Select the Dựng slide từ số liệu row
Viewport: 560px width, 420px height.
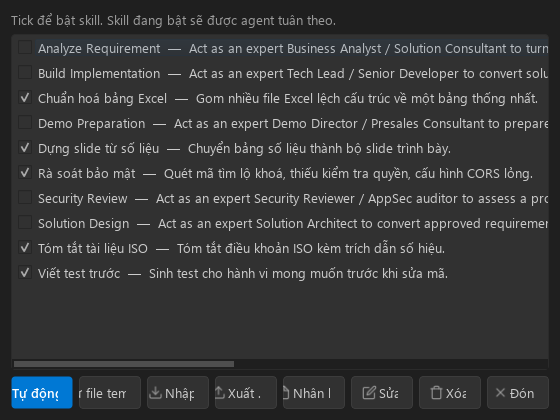click(x=280, y=148)
